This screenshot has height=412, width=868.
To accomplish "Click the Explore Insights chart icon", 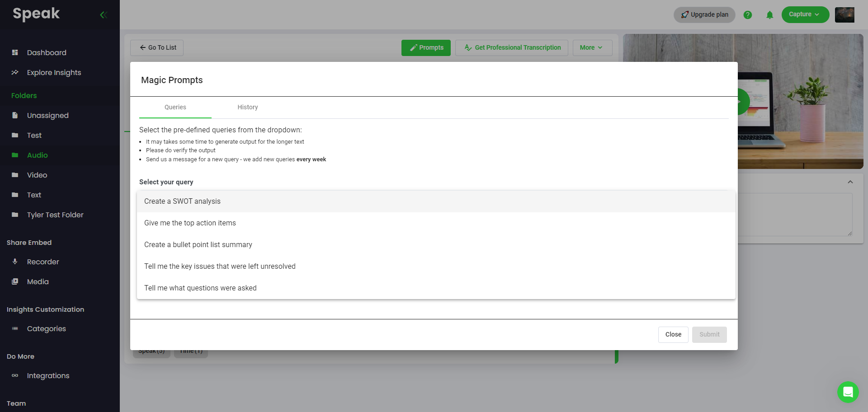I will click(x=15, y=72).
